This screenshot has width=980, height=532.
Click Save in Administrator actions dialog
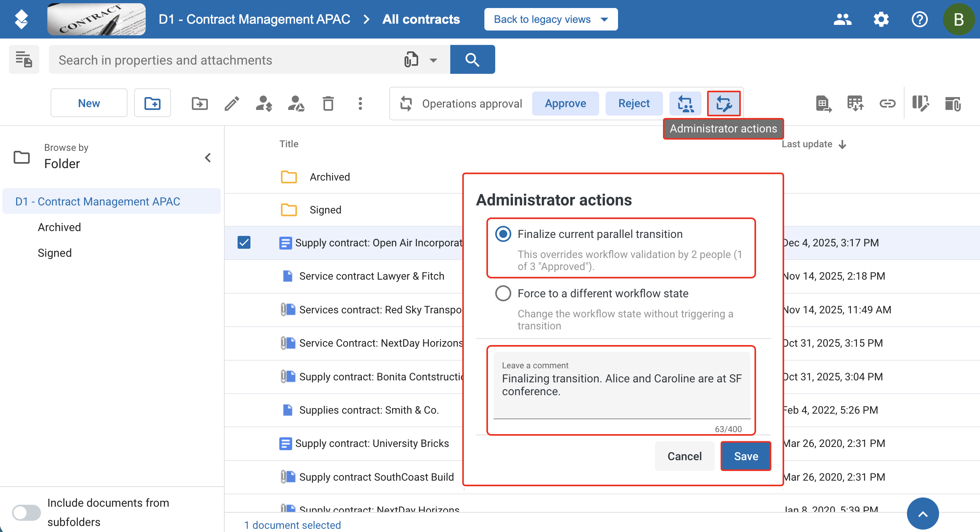tap(746, 456)
